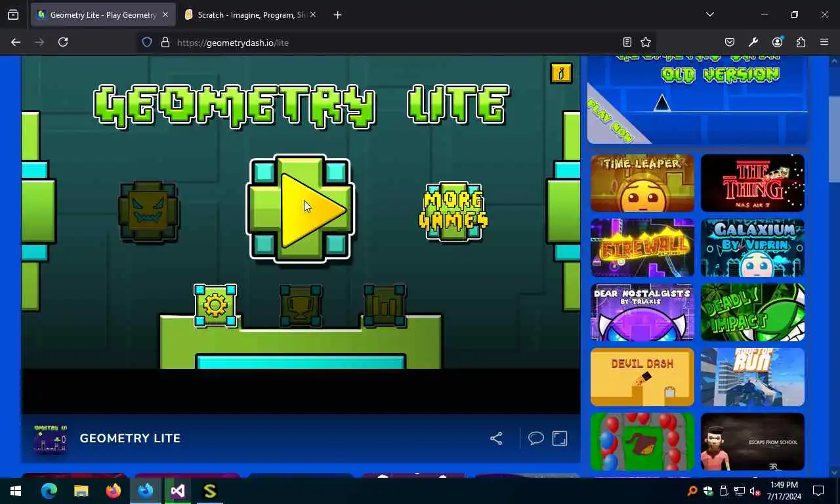Open the Geometry Lite small game logo

point(51,438)
